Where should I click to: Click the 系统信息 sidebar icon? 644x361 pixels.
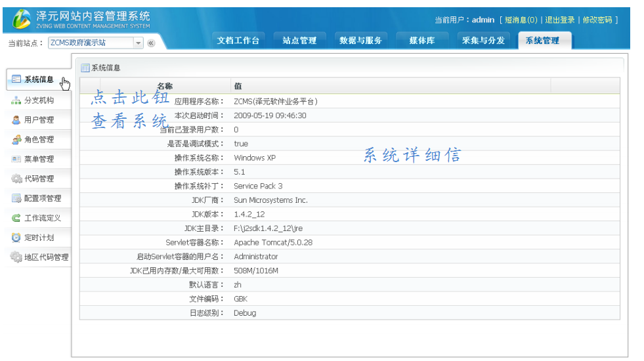tap(16, 79)
